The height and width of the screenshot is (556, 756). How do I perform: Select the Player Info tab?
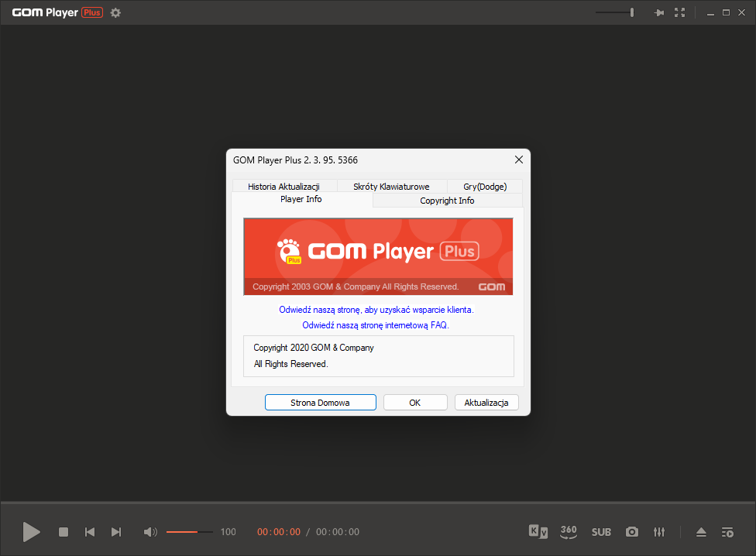click(301, 199)
